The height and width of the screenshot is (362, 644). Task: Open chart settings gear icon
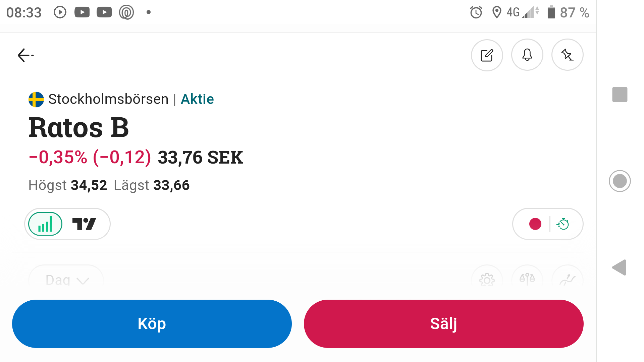tap(487, 279)
